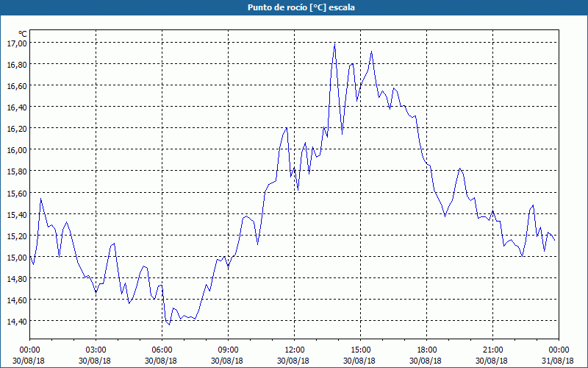Click the 03:00 time label
The image size is (588, 368).
coord(96,350)
